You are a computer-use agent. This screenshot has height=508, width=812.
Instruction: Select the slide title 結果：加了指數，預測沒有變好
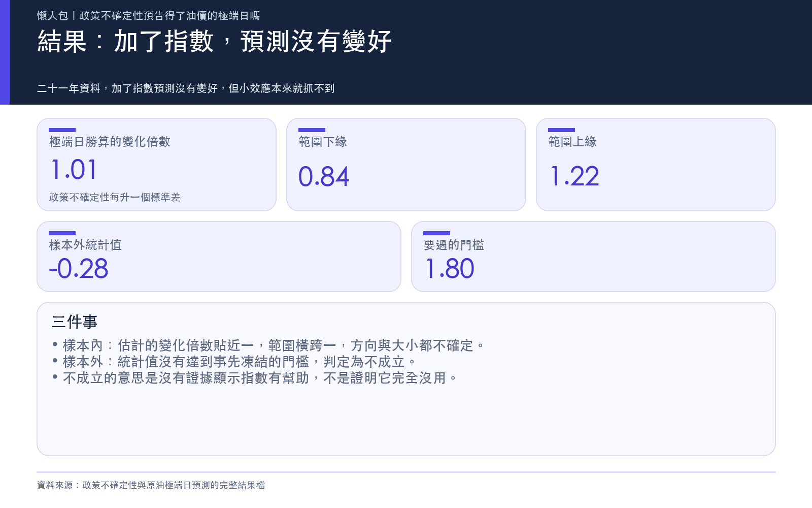tap(214, 42)
